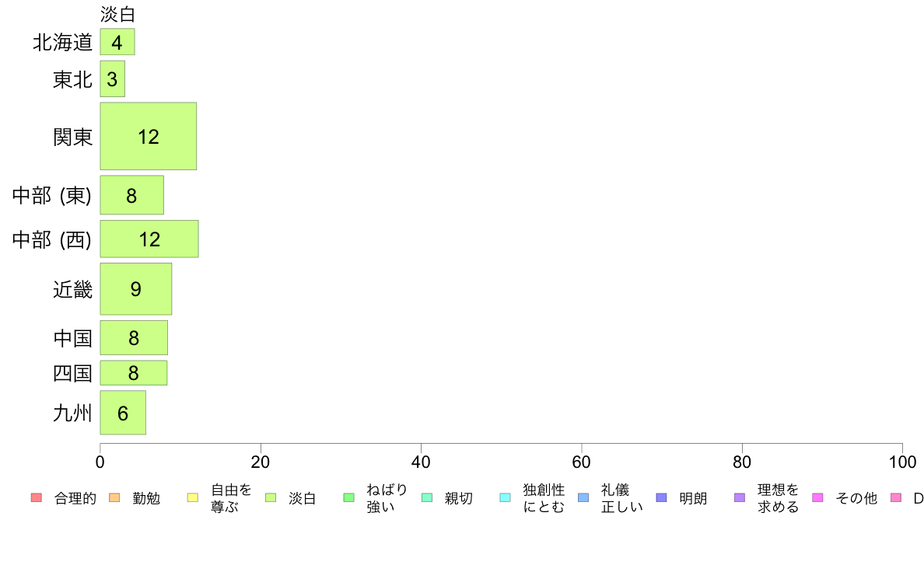
Task: Click the 淡白 column header above bars
Action: (117, 14)
